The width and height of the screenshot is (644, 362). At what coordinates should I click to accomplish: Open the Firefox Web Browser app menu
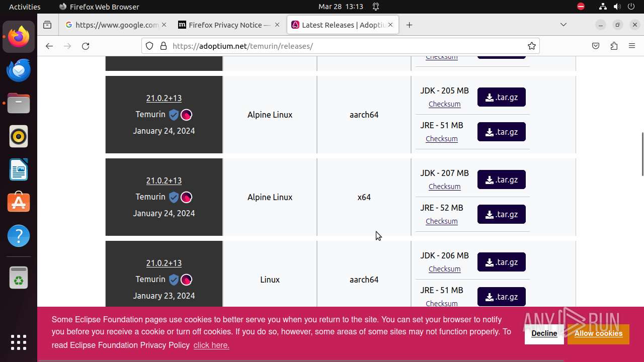(x=99, y=7)
